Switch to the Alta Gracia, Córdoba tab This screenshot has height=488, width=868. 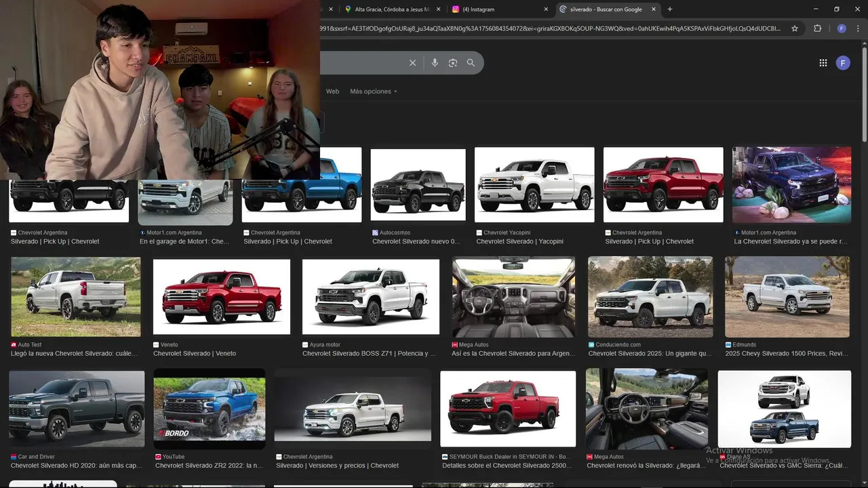392,9
